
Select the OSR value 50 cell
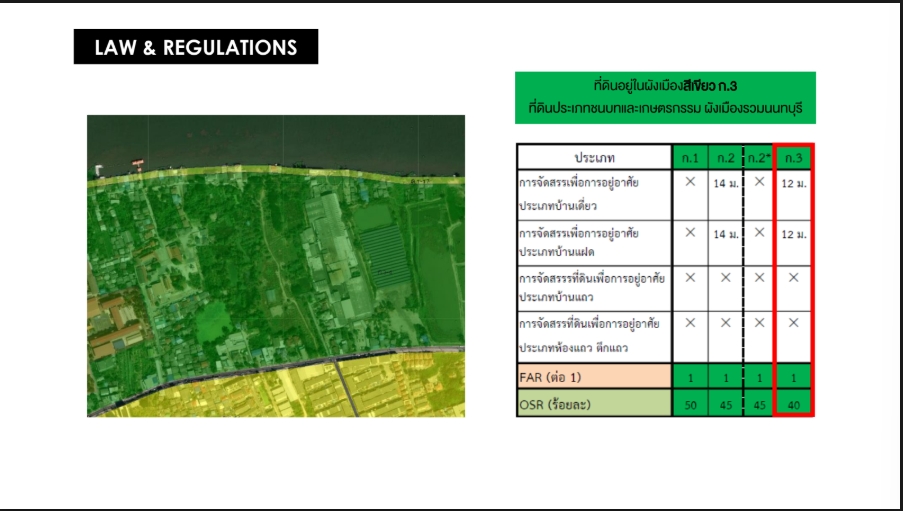690,405
